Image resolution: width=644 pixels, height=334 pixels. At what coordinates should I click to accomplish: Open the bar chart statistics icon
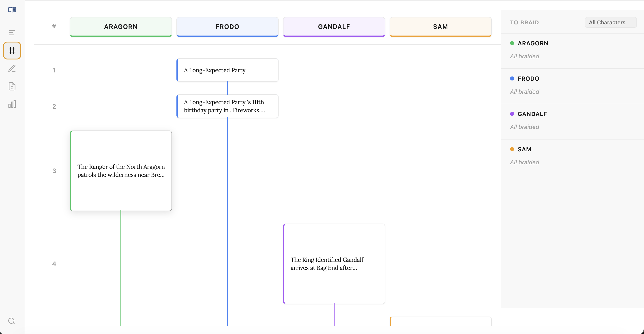point(12,104)
